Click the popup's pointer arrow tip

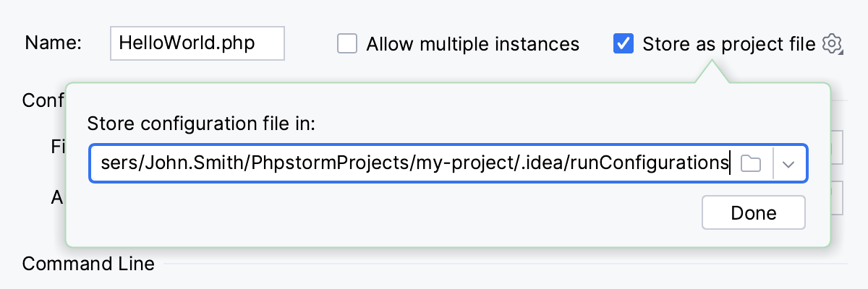point(712,64)
